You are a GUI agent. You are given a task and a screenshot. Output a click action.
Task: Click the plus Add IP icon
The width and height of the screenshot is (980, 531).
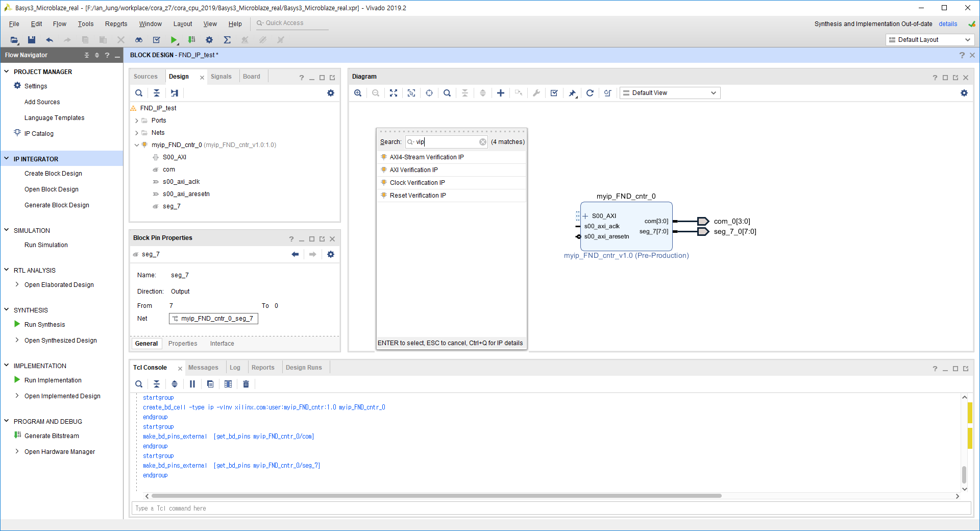(501, 93)
